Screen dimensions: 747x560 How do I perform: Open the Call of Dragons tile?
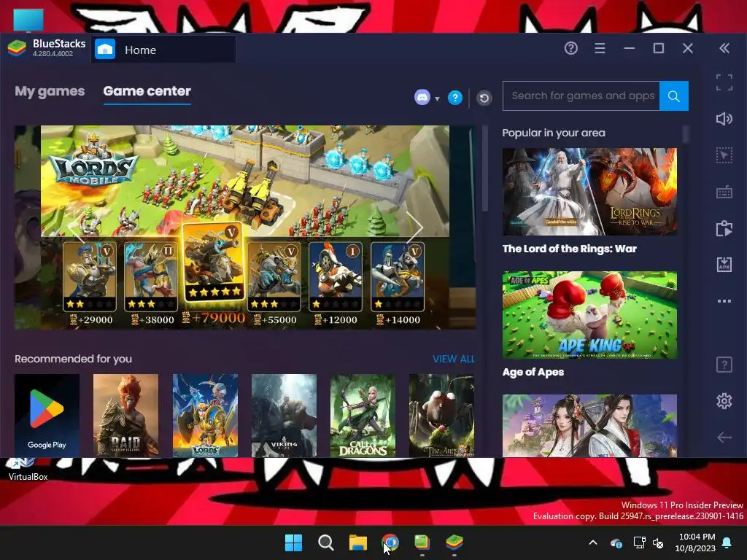363,415
